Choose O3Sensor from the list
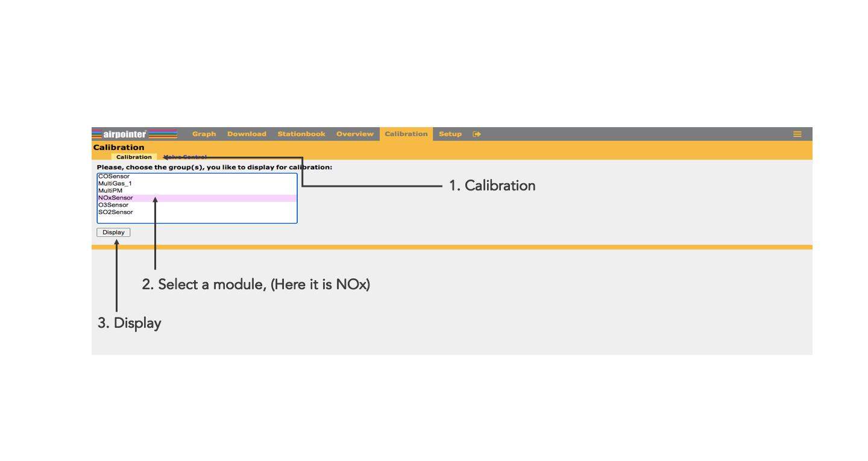 tap(113, 205)
